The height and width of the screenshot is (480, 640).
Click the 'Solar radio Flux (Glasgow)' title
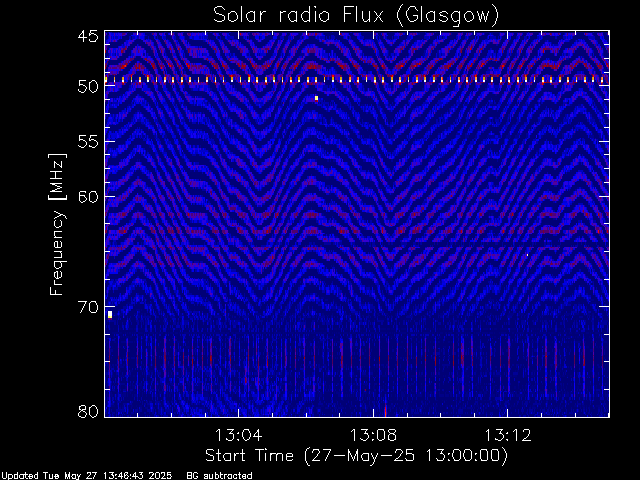click(356, 16)
